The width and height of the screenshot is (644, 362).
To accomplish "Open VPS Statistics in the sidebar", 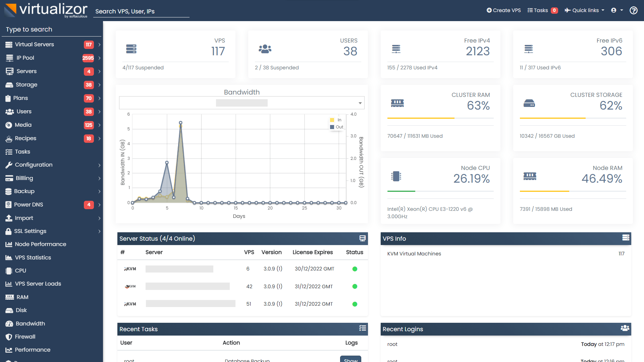I will click(x=33, y=257).
